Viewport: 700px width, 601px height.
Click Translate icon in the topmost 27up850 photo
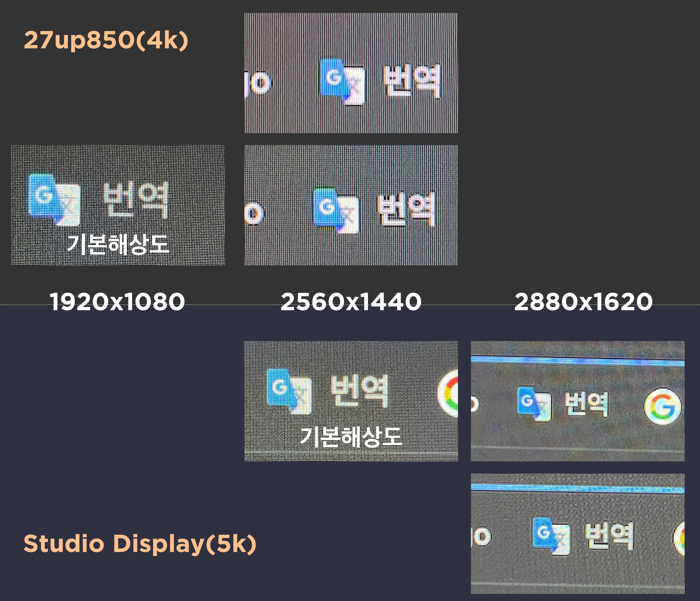[x=343, y=81]
